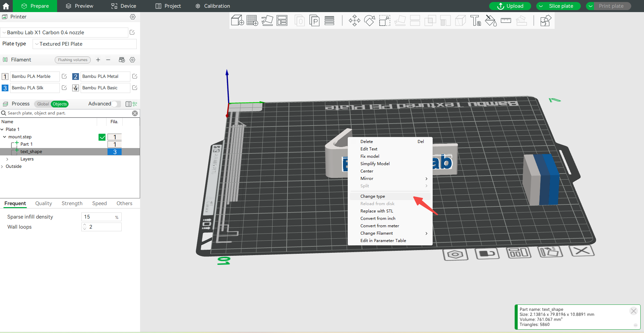
Task: Open the Bambu PLA Basic filament dropdown
Action: click(105, 88)
